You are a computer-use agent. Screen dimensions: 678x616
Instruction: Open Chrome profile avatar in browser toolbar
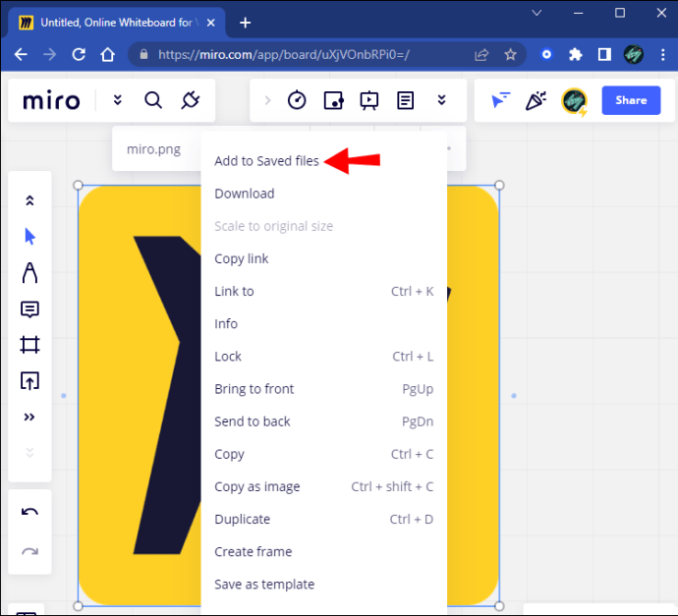(x=634, y=54)
